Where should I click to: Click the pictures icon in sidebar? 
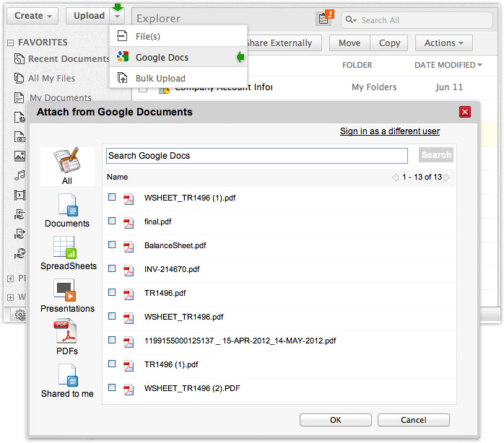tap(19, 156)
